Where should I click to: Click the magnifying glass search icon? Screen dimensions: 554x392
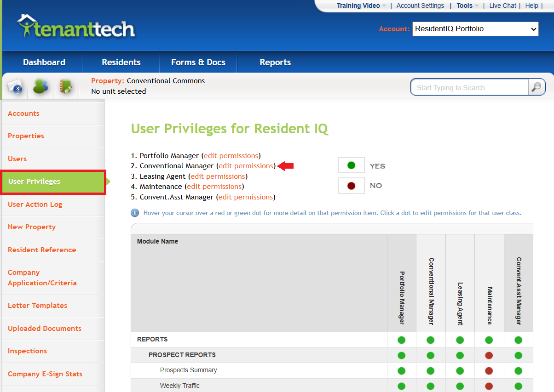click(x=537, y=87)
